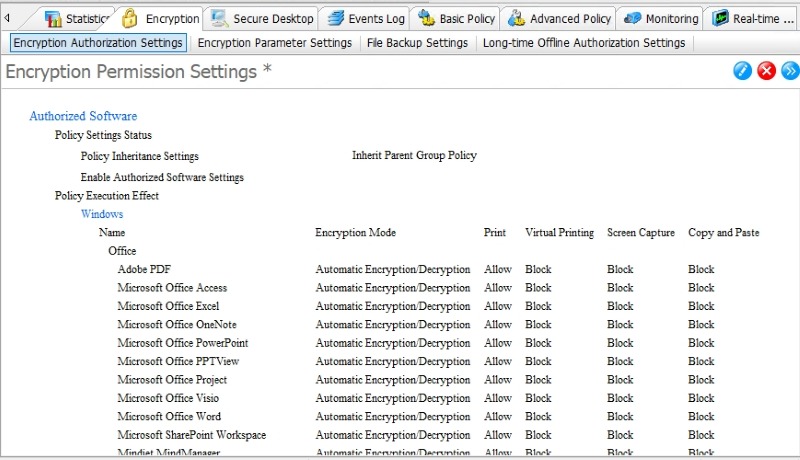Click the Print column header
Image resolution: width=800 pixels, height=460 pixels.
[x=495, y=233]
